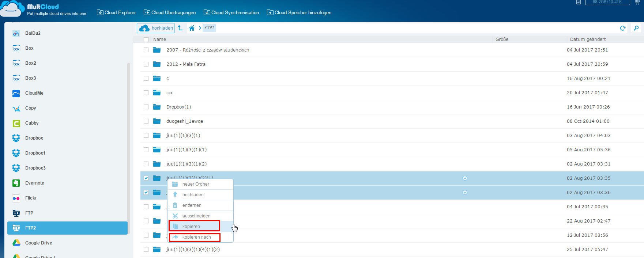
Task: Click the 'hochladen' upload button
Action: [156, 28]
